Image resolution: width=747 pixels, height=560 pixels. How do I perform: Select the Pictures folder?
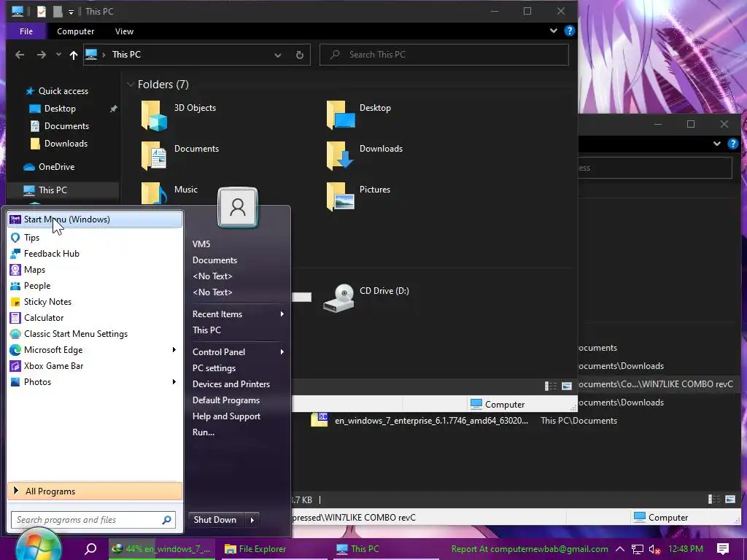tap(358, 196)
